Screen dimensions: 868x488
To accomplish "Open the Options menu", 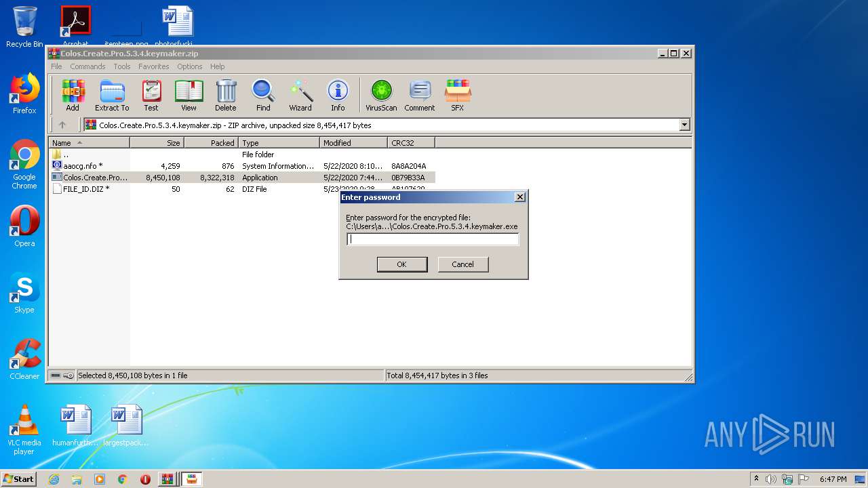I will [x=190, y=66].
